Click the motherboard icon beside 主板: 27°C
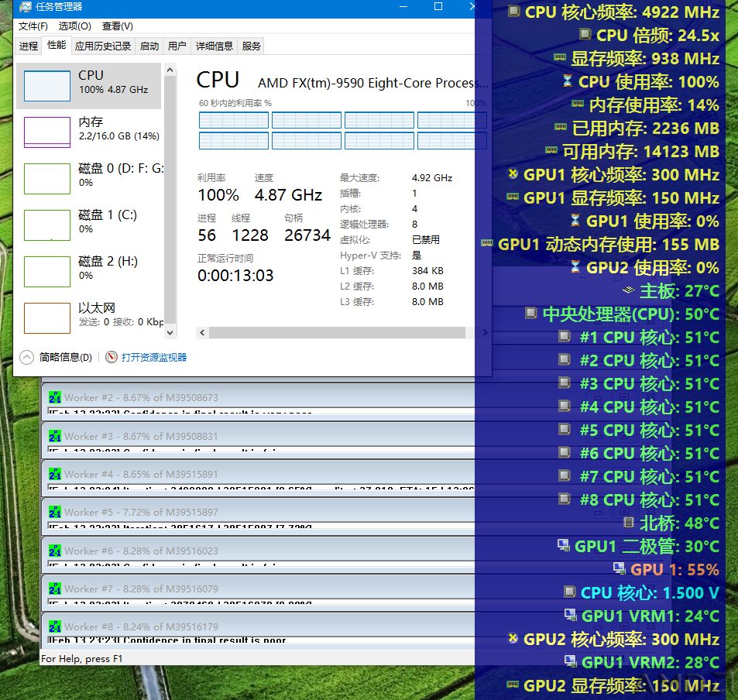 click(628, 290)
